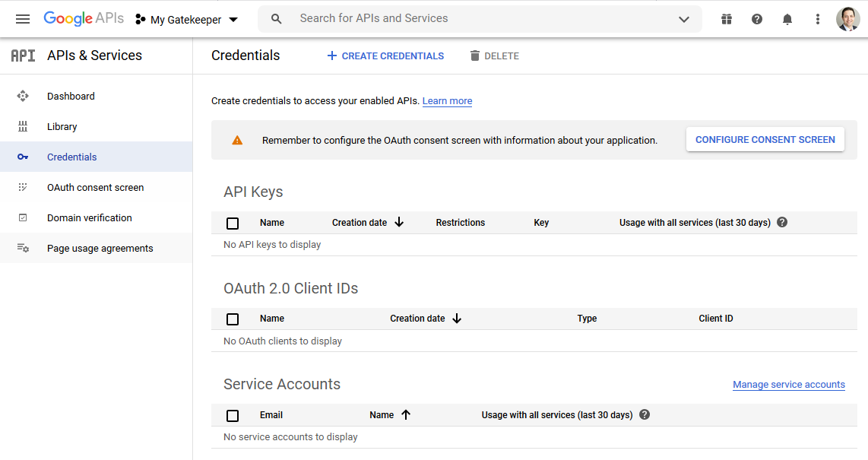The height and width of the screenshot is (460, 868).
Task: Click the gift icon in header
Action: tap(727, 19)
